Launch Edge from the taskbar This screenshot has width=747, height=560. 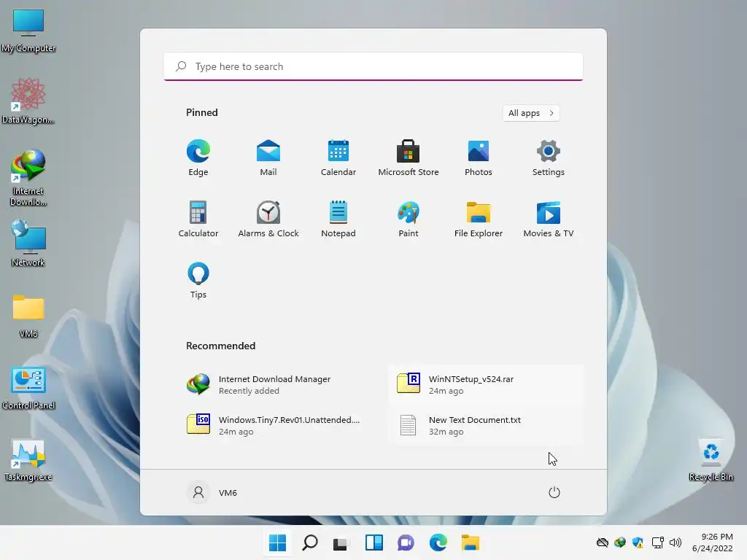pos(438,542)
